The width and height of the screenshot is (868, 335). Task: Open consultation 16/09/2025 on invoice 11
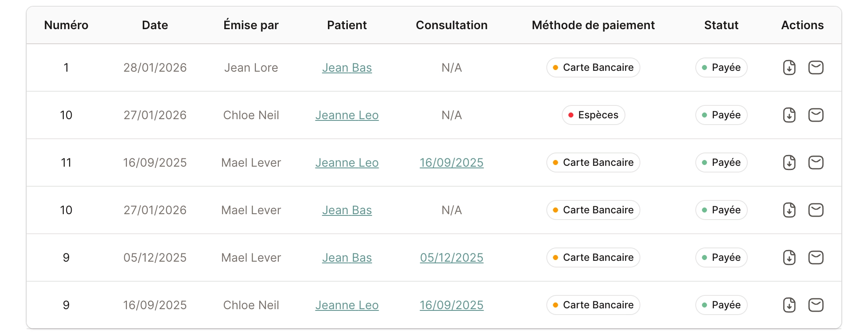pyautogui.click(x=451, y=162)
